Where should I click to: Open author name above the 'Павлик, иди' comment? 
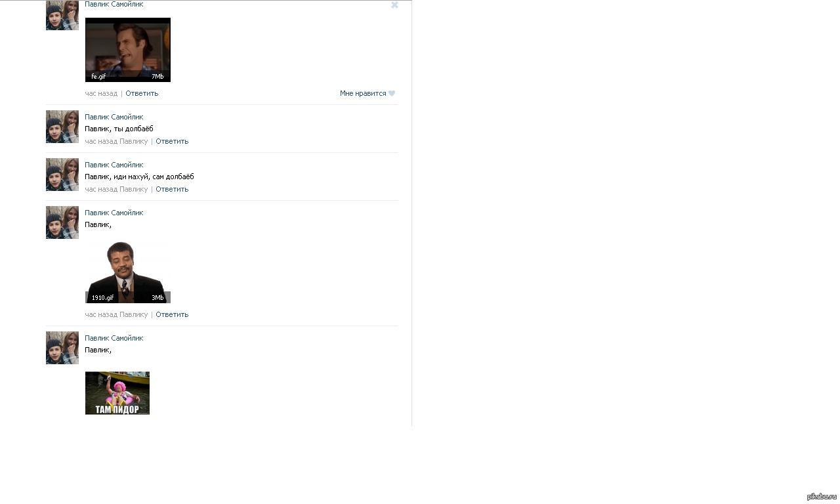click(x=114, y=165)
